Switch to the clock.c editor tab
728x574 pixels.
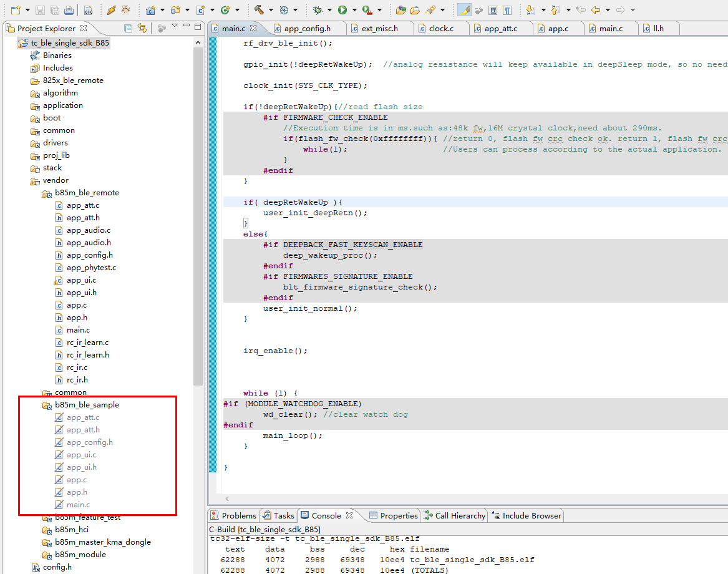(x=441, y=28)
